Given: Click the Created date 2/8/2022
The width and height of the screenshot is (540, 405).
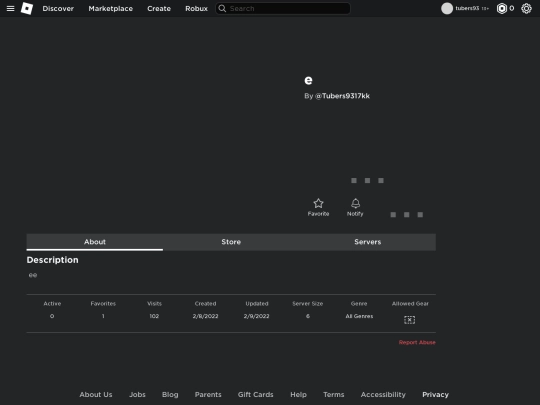Looking at the screenshot, I should pyautogui.click(x=205, y=316).
